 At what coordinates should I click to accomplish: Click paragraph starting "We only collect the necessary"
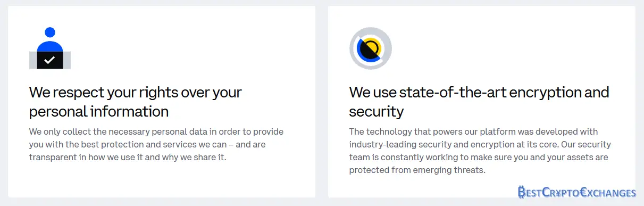[x=156, y=145]
